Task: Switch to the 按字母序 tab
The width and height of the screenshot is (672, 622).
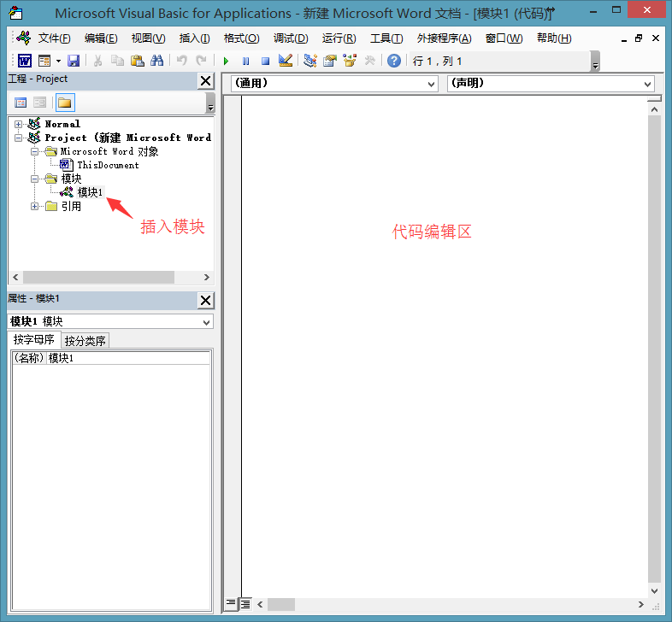Action: pos(34,340)
